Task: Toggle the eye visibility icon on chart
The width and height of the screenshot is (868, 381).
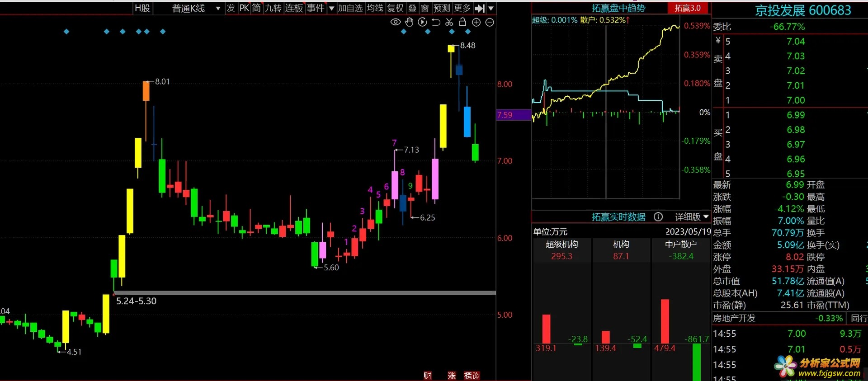Action: 395,22
